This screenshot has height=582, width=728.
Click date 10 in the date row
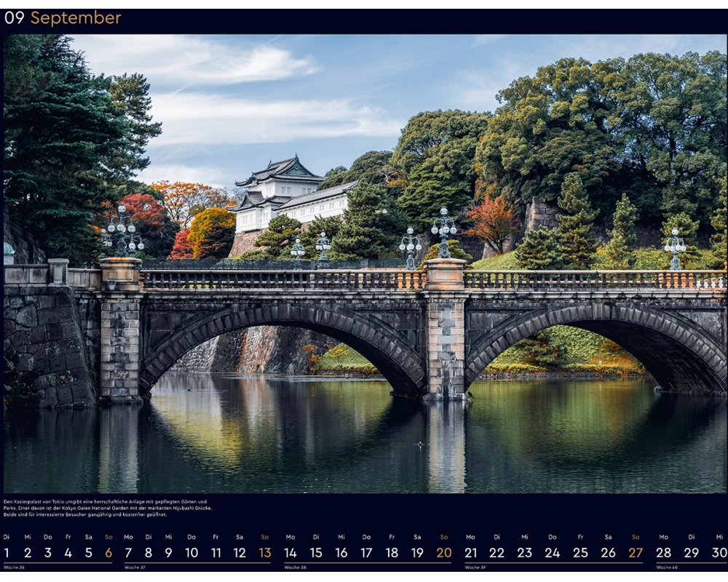tap(191, 552)
